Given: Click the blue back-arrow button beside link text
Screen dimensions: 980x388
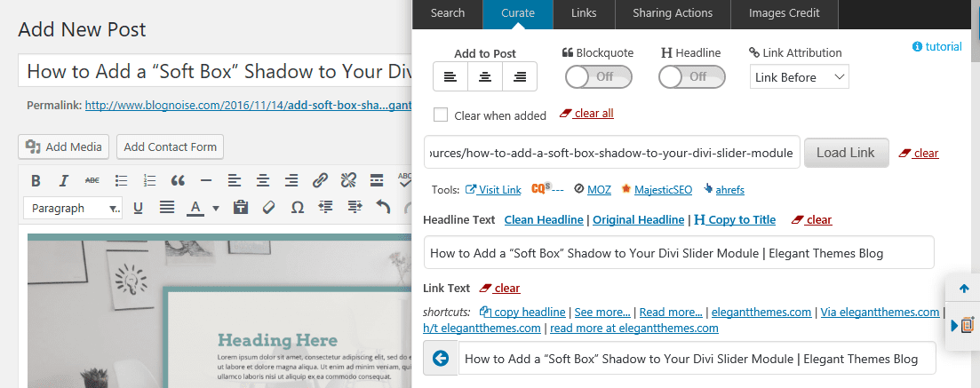Looking at the screenshot, I should click(441, 358).
